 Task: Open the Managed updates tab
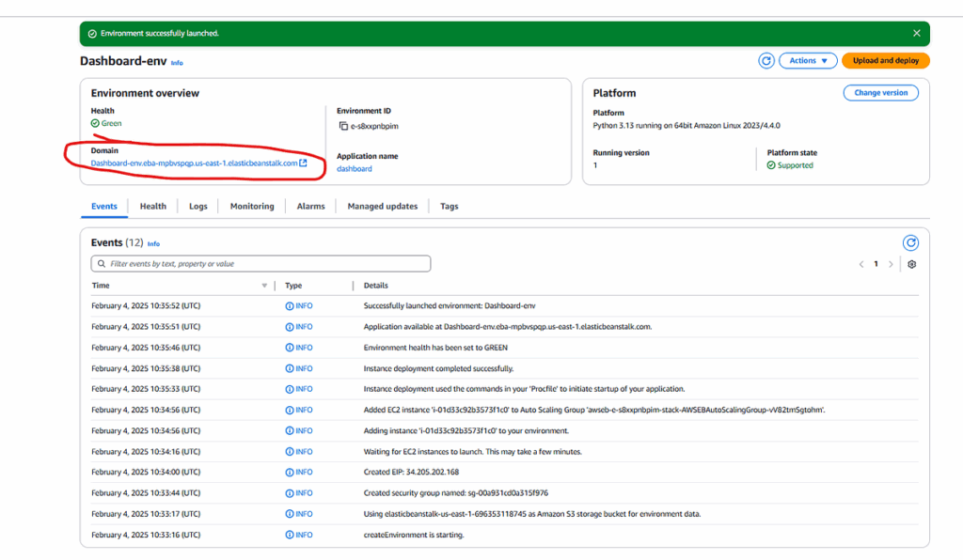[x=381, y=206]
